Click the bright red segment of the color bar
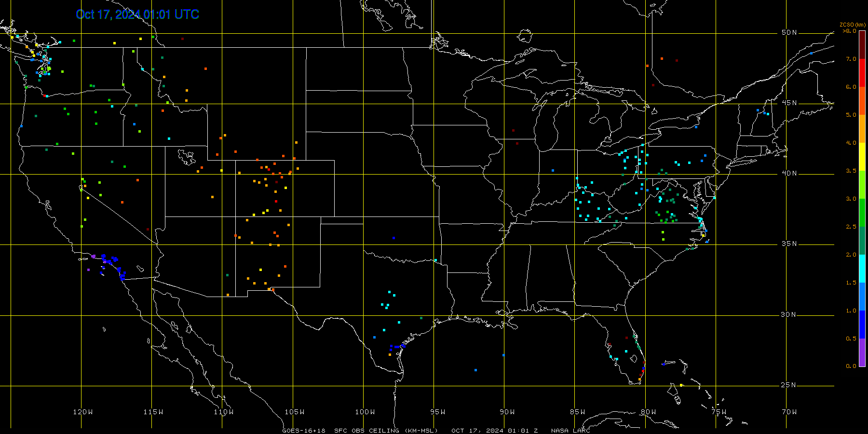This screenshot has height=434, width=868. [x=862, y=73]
